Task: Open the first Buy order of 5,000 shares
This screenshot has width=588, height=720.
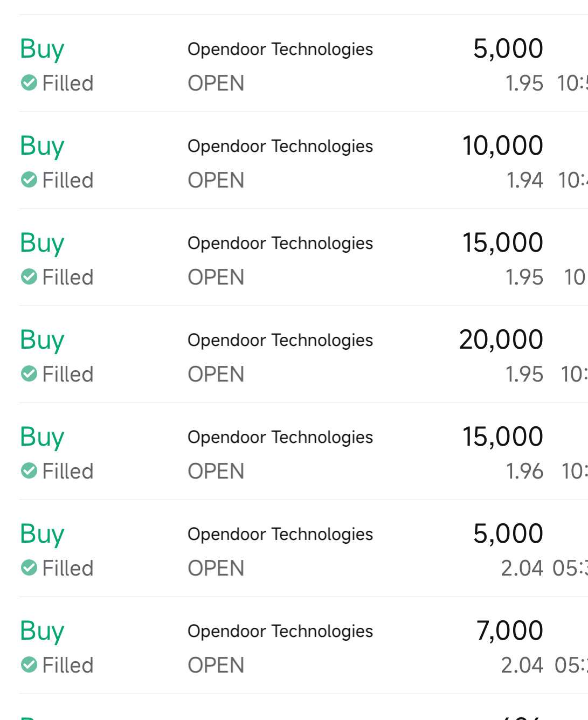Action: click(x=303, y=64)
